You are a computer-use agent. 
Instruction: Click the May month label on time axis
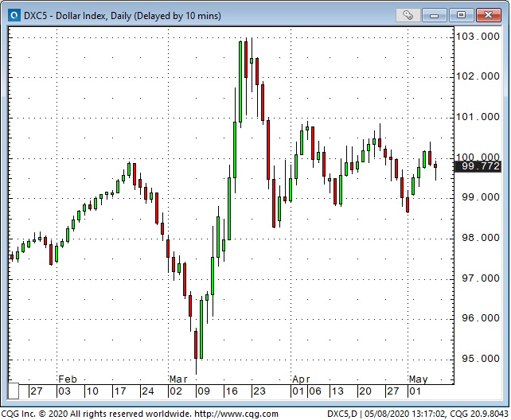pos(418,379)
